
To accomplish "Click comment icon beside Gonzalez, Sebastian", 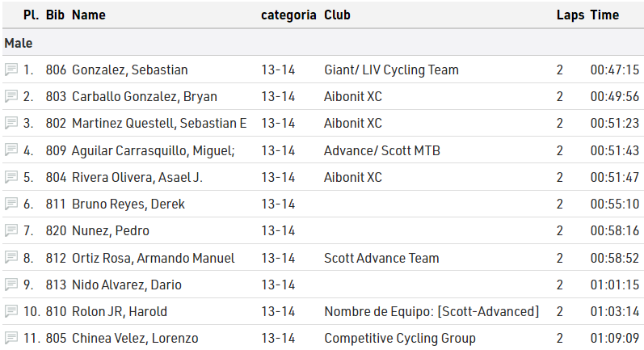I will click(11, 70).
